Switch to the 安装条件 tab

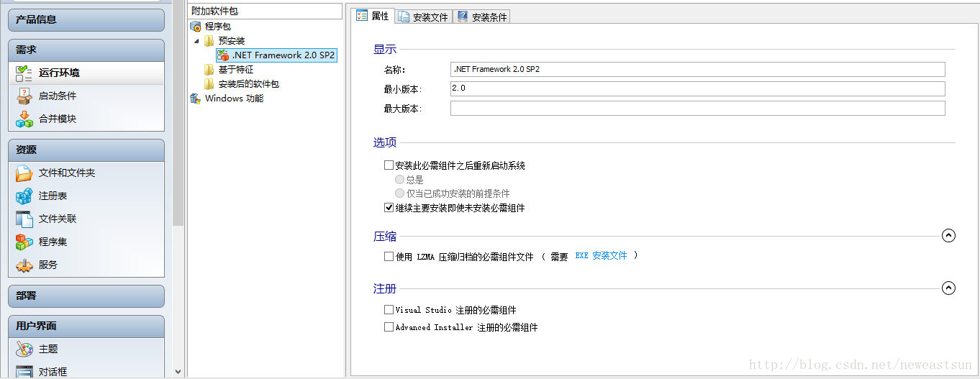click(482, 17)
